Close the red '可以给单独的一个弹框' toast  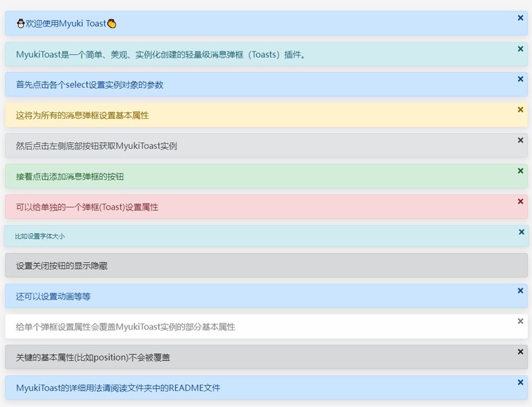pos(520,201)
